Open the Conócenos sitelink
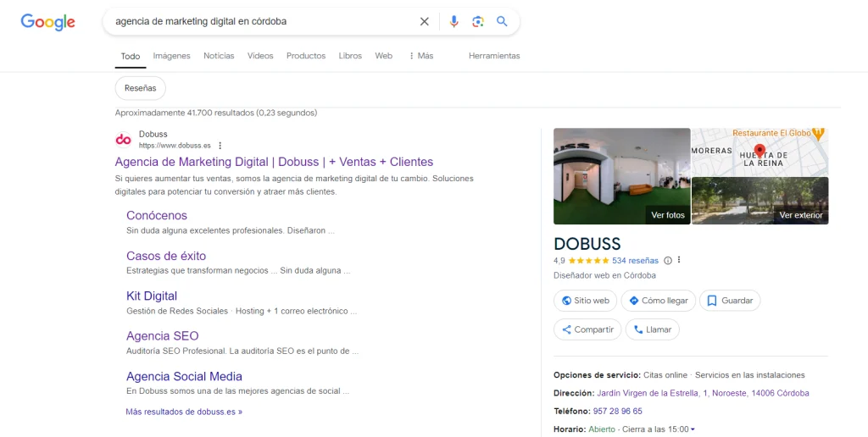 pos(157,216)
